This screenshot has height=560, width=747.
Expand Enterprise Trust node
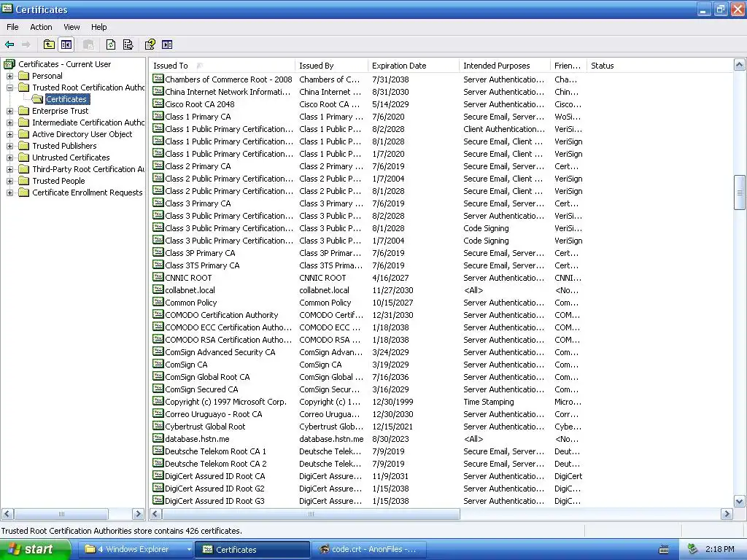pos(9,111)
